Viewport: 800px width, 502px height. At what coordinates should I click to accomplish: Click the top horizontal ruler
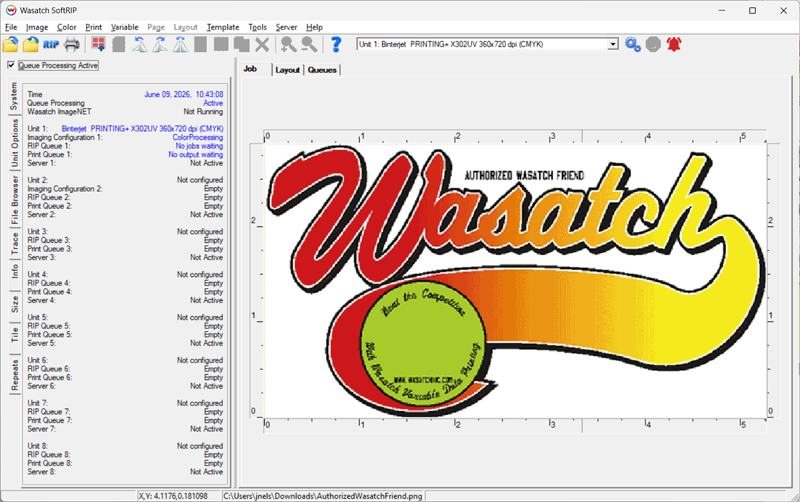coord(515,136)
